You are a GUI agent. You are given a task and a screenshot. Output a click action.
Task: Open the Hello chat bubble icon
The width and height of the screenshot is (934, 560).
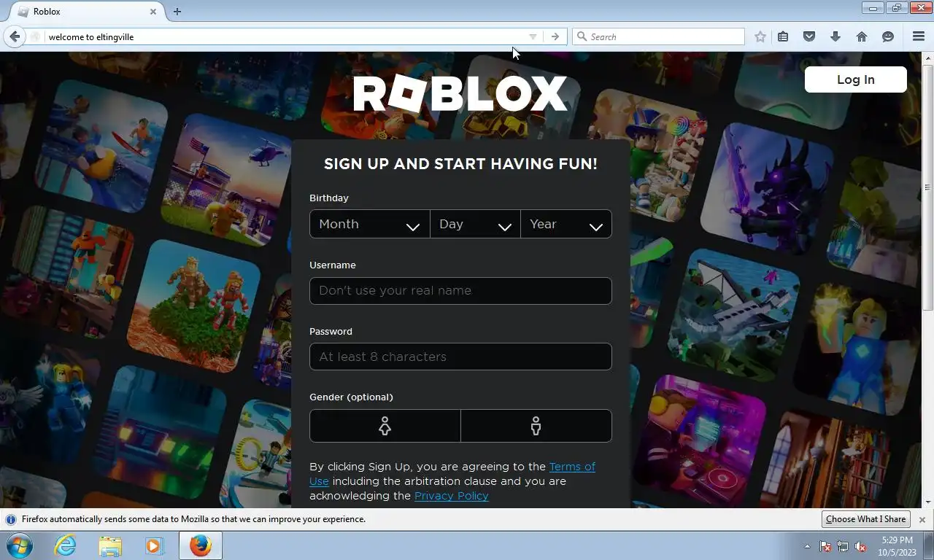[x=888, y=36]
